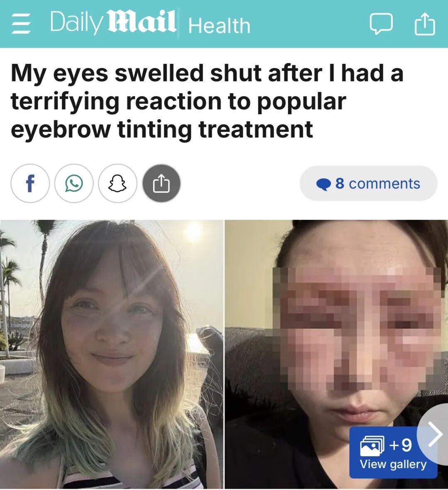Screen dimensions: 448x490
Task: Tap the gallery pictures icon
Action: [372, 445]
